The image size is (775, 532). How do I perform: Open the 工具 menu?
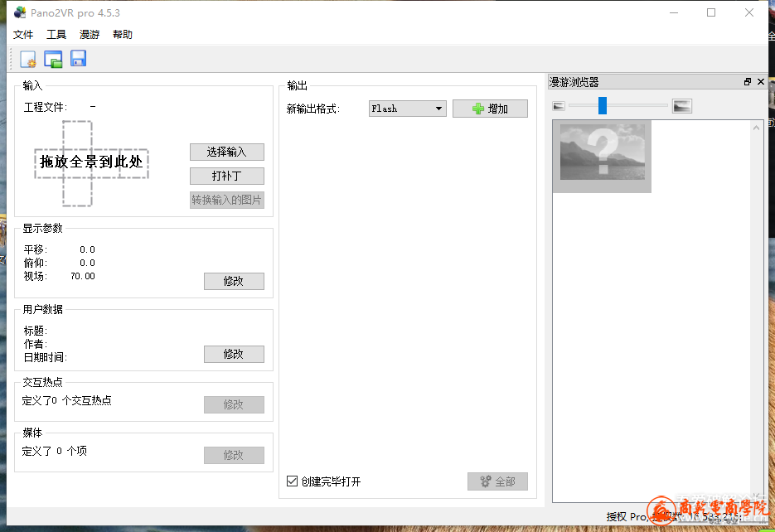tap(56, 35)
